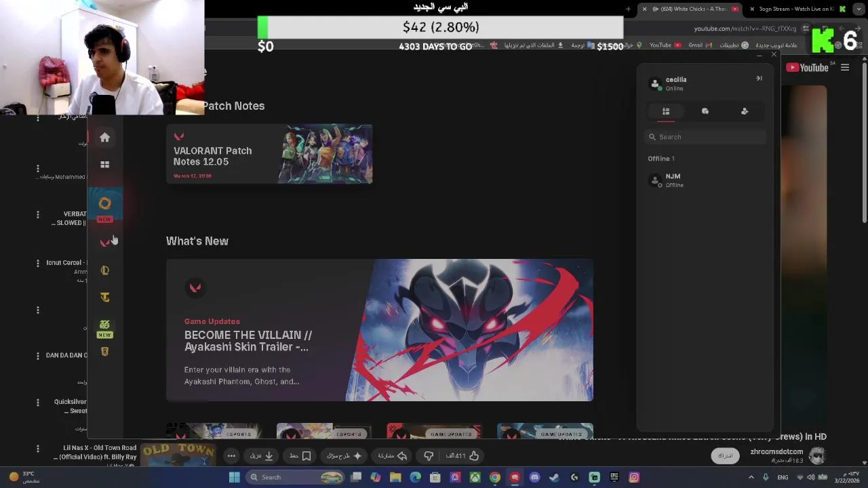Open options for DAN DA DAN video
Viewport: 868px width, 488px height.
click(x=38, y=356)
